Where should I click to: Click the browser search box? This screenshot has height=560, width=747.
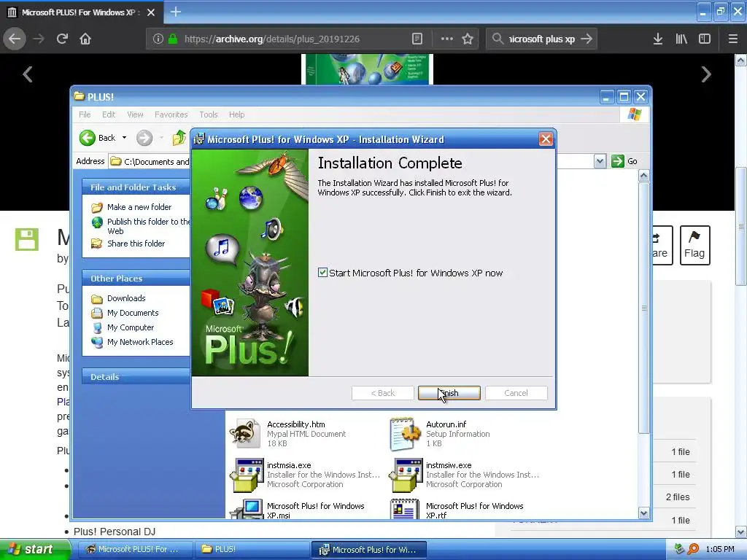pos(542,39)
